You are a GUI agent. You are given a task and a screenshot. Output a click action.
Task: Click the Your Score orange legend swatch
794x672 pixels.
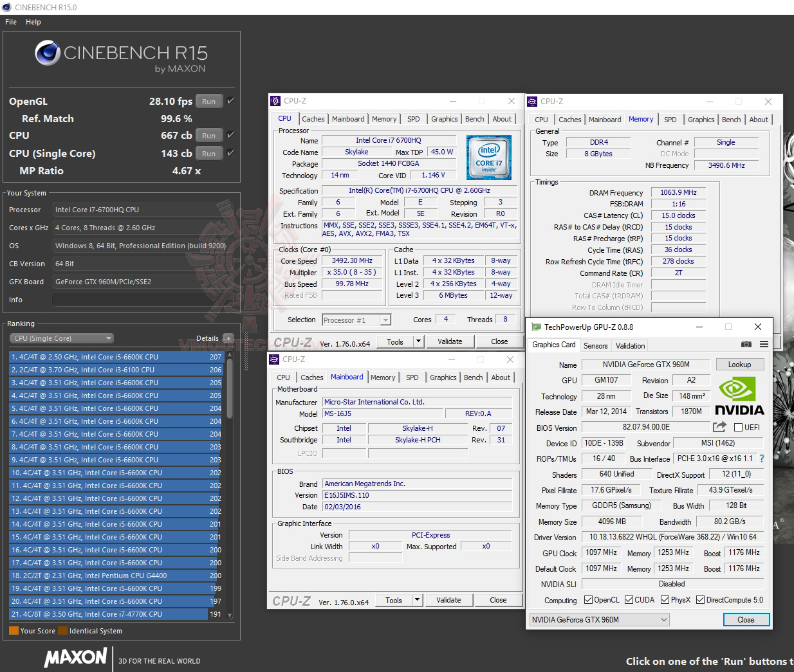tap(14, 631)
